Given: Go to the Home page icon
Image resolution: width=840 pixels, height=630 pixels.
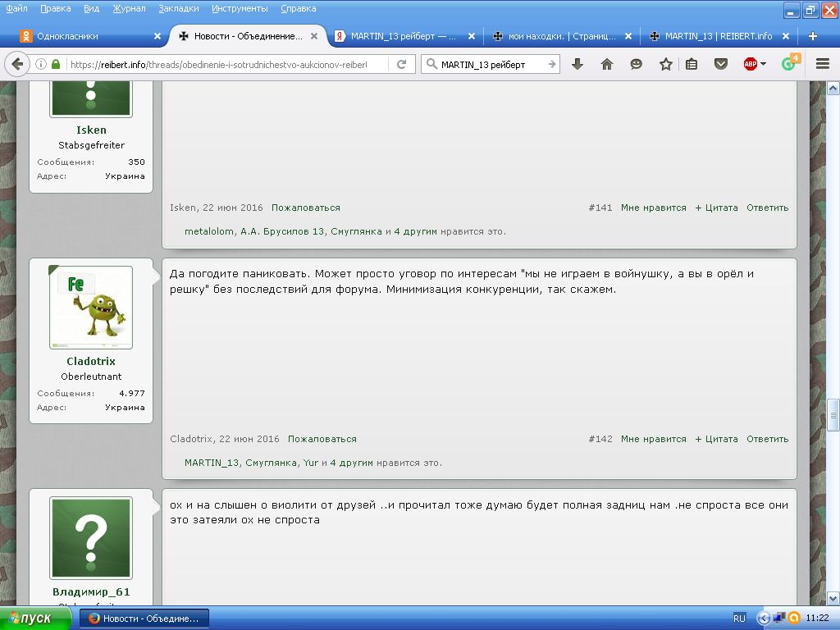Looking at the screenshot, I should (607, 64).
